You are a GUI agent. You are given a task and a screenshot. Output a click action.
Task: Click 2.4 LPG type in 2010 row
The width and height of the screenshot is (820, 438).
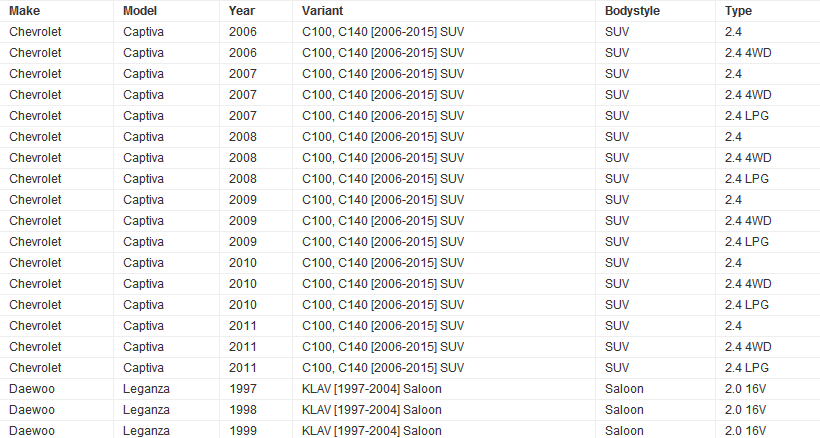747,304
